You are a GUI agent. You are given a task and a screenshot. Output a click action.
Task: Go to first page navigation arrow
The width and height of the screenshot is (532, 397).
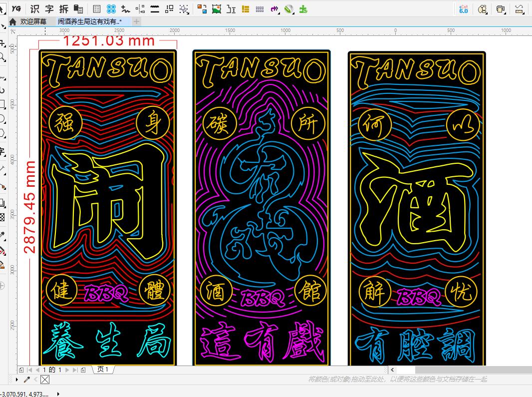30,370
